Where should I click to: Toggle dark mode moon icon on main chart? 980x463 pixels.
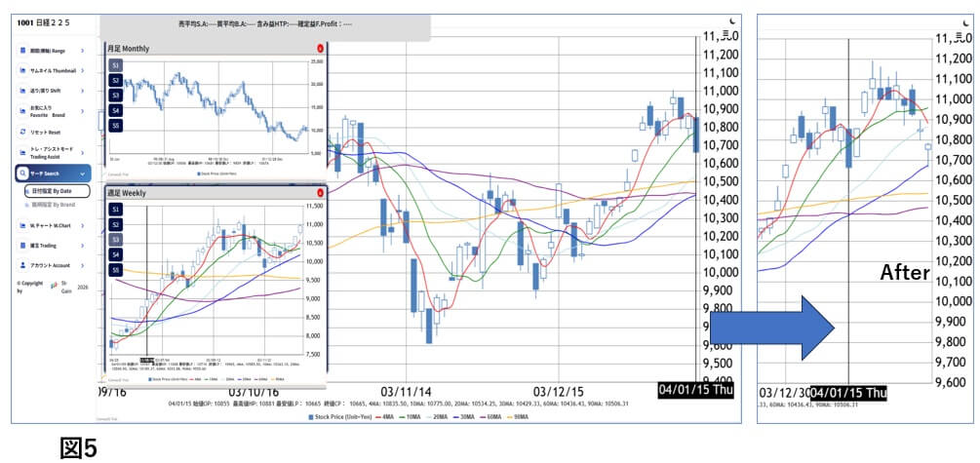click(733, 21)
